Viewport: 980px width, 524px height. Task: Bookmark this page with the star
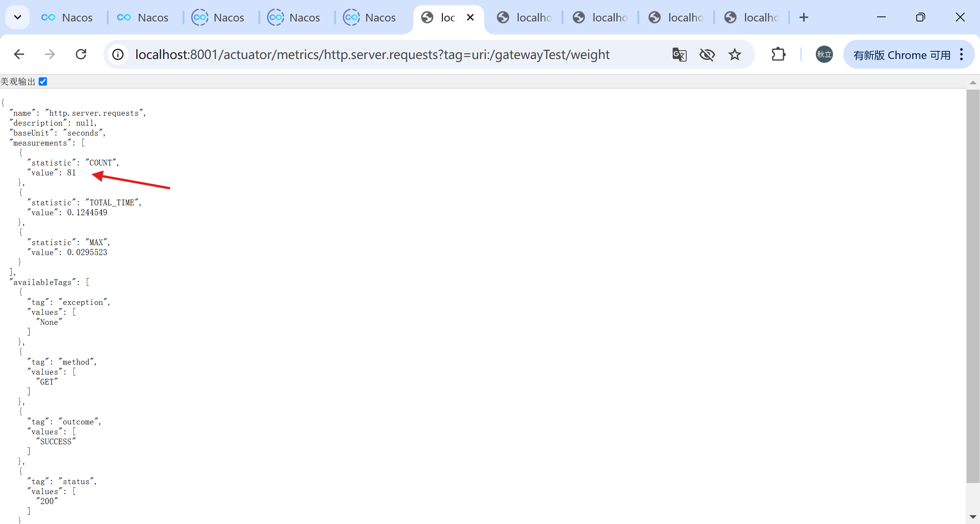tap(735, 54)
